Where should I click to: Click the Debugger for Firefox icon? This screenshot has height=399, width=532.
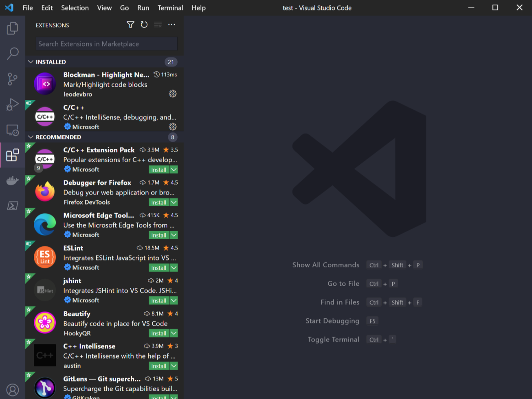pos(45,192)
